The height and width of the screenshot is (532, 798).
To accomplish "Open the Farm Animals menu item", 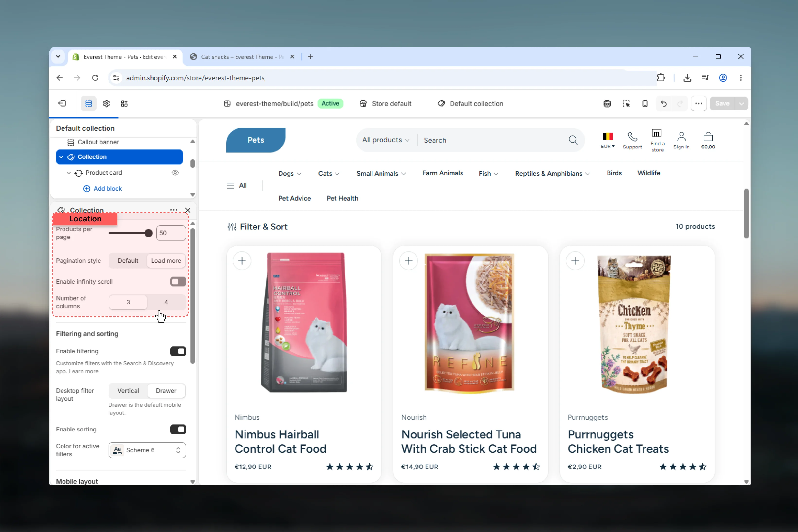I will pyautogui.click(x=443, y=173).
